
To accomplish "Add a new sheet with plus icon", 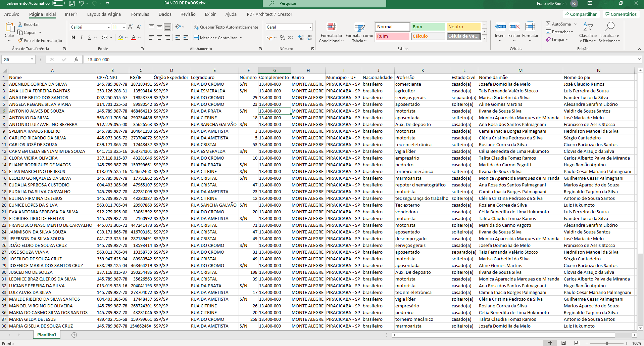I will tap(74, 335).
